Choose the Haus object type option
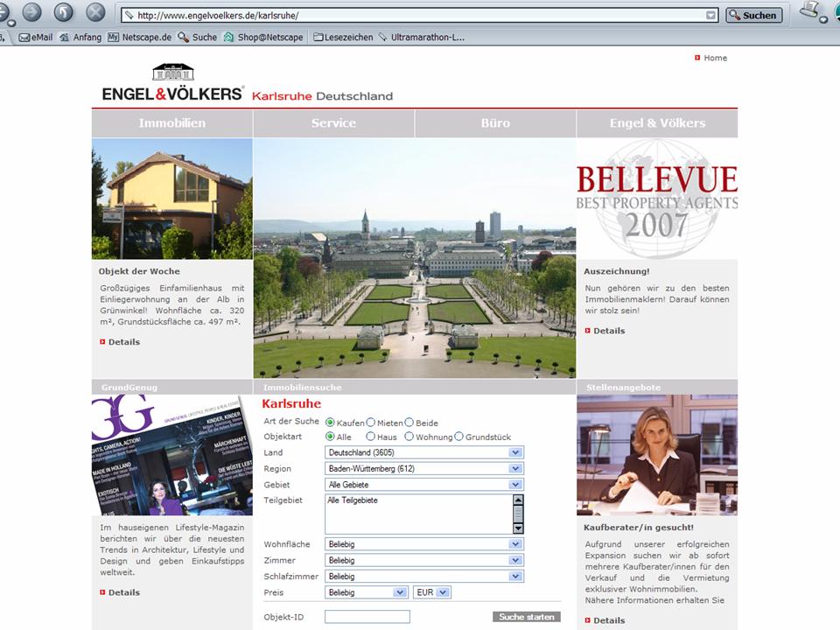The width and height of the screenshot is (840, 630). [x=371, y=437]
